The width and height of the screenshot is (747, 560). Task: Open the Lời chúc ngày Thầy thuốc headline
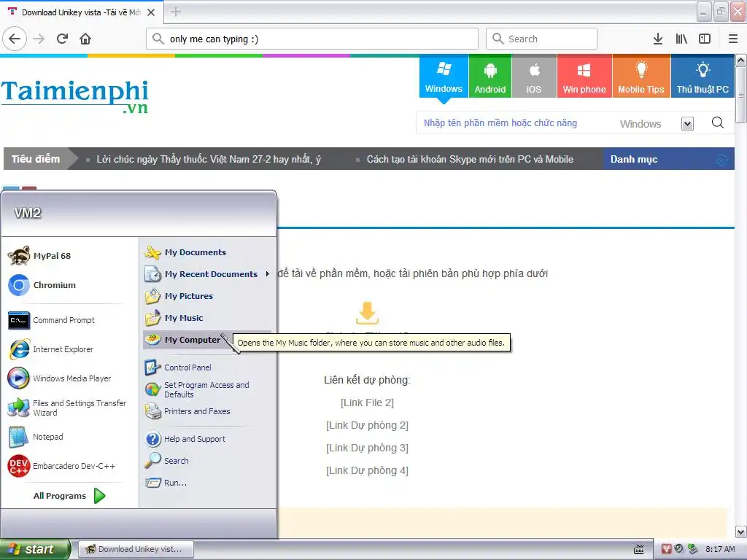point(209,159)
